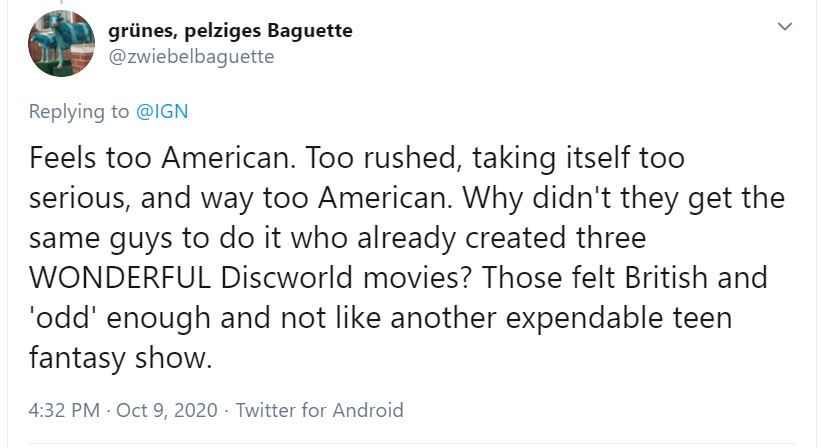Click "fantasy show." on the tweet's last line
This screenshot has width=822, height=448.
[122, 358]
